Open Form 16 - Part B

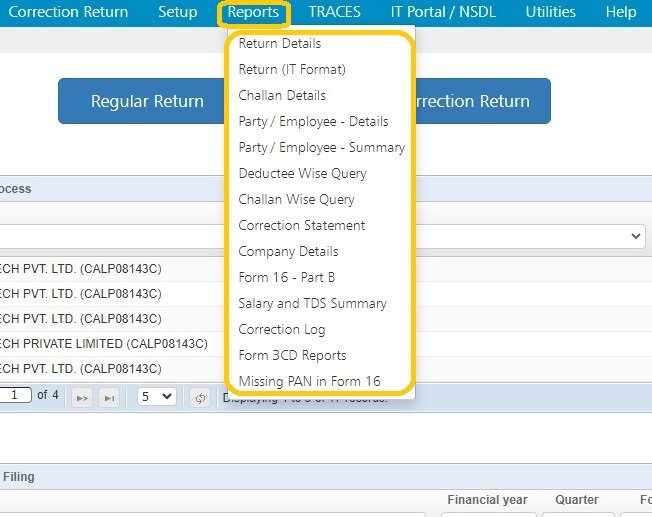(x=286, y=277)
